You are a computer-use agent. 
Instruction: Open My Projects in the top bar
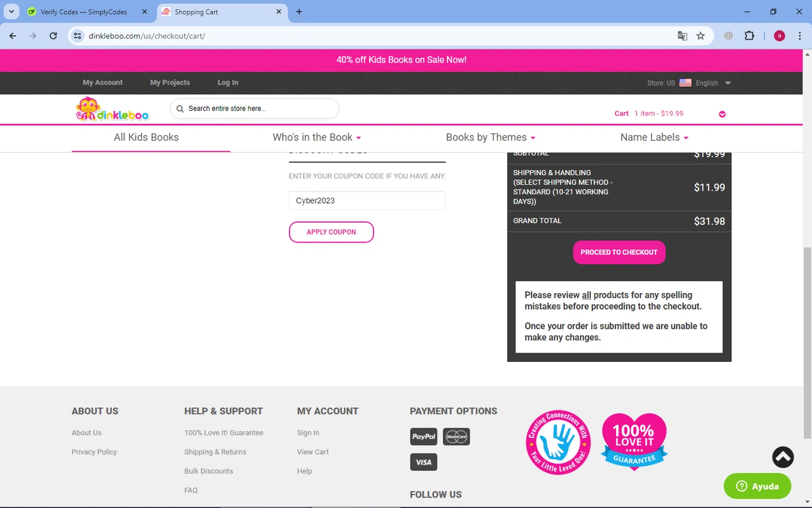click(170, 83)
